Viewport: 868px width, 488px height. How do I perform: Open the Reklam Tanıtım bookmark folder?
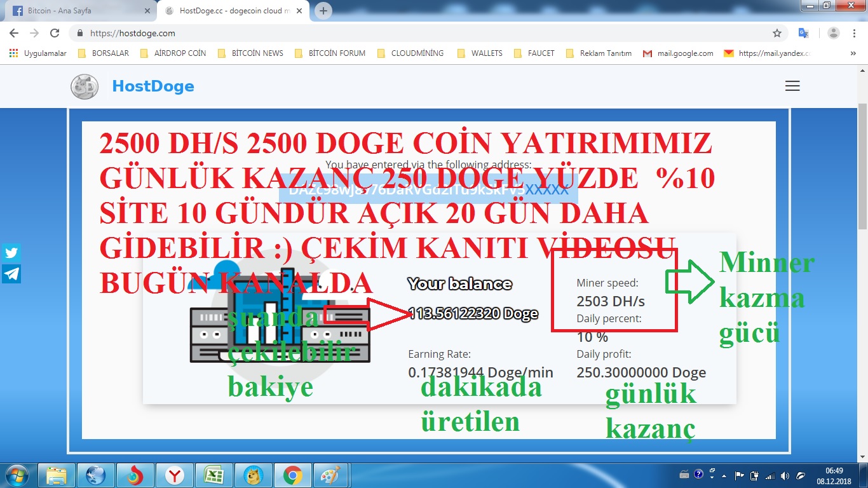click(599, 53)
